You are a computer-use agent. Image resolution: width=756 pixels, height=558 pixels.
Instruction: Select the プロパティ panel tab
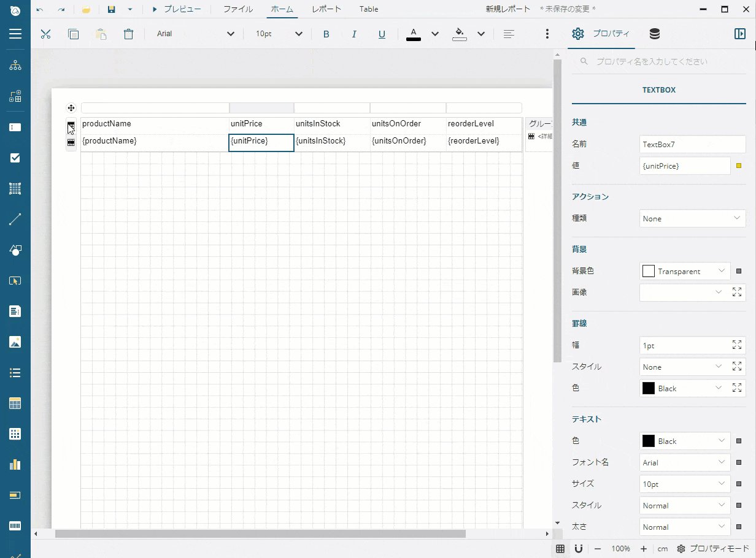601,34
